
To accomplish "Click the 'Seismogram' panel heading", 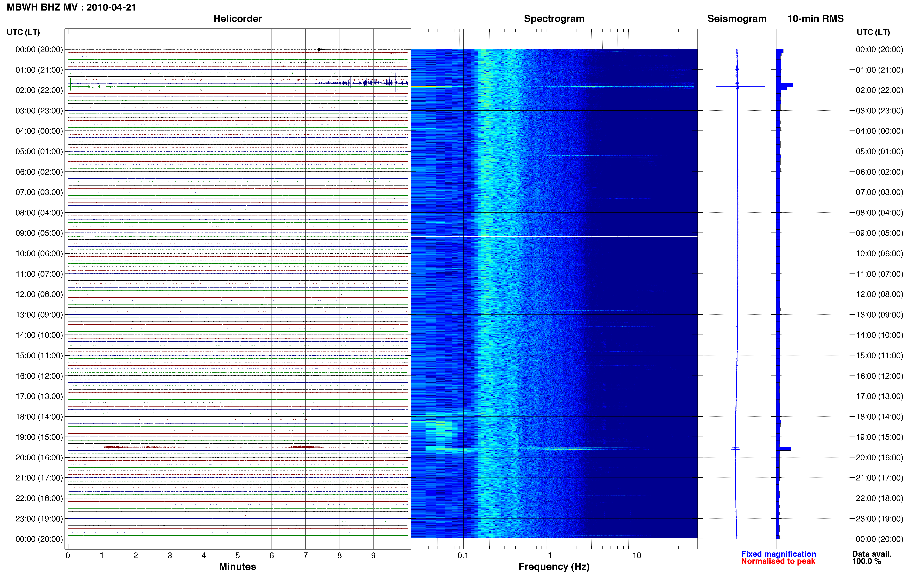I will tap(736, 18).
